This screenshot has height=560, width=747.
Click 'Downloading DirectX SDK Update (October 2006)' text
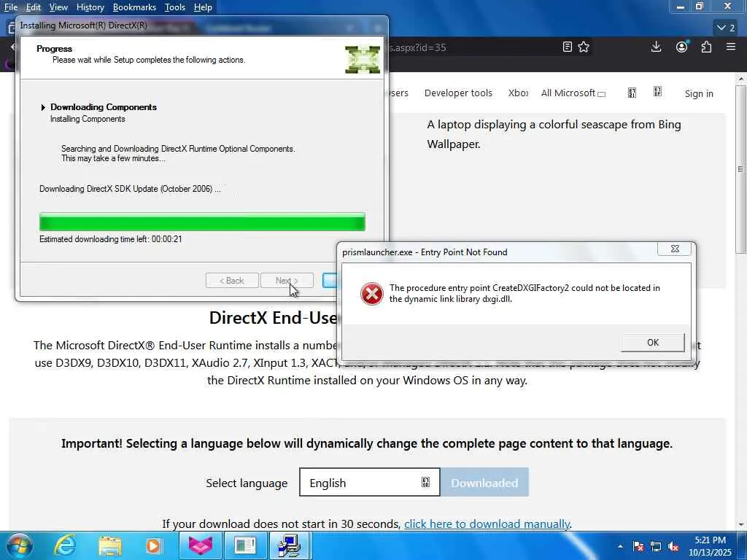[x=130, y=189]
